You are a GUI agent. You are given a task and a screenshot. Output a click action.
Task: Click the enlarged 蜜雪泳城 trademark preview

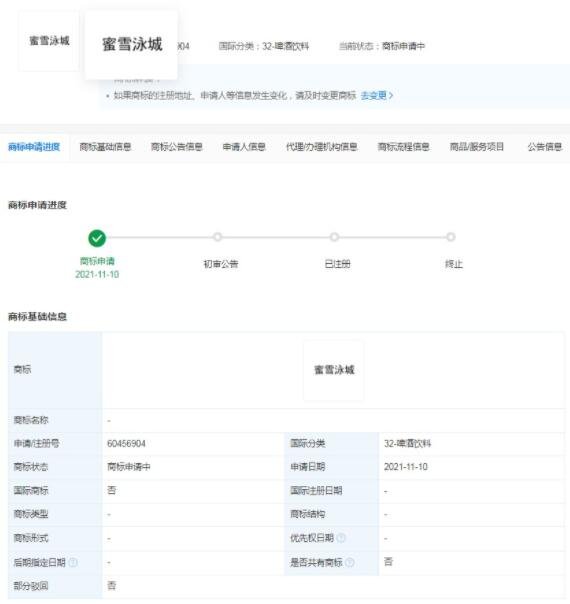tap(131, 45)
